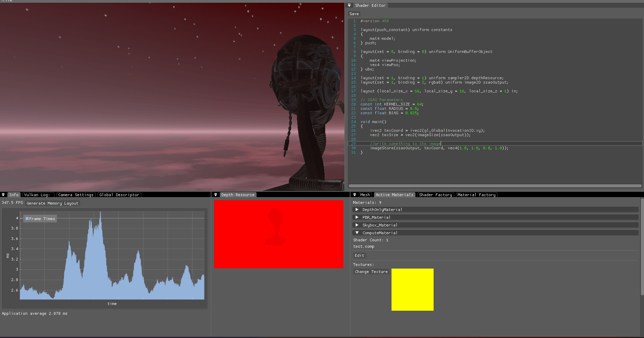Image resolution: width=644 pixels, height=338 pixels.
Task: Click the 'void main()' code line
Action: tap(373, 122)
